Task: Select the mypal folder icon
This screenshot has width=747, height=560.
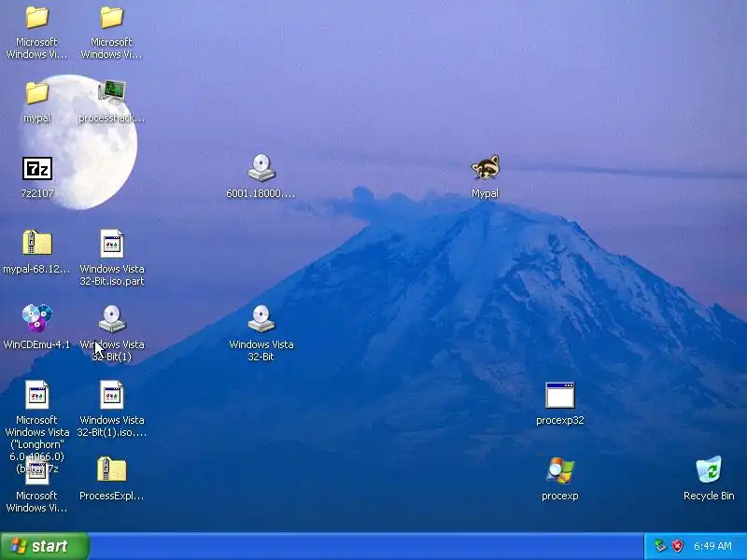Action: (36, 93)
